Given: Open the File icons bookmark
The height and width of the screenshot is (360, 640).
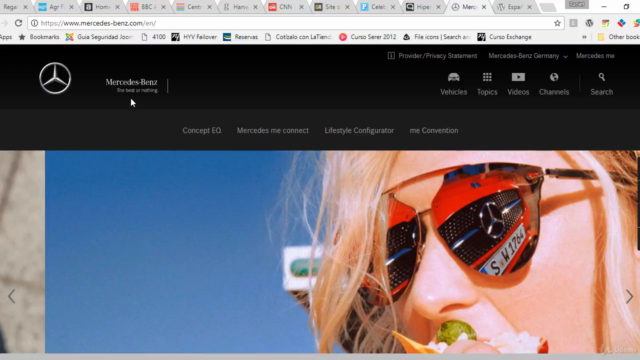Looking at the screenshot, I should (437, 37).
